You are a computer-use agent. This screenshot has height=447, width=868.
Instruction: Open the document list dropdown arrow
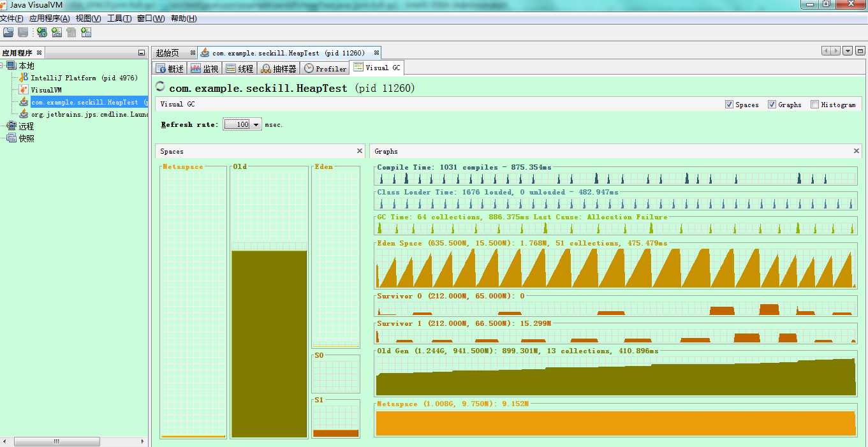click(x=848, y=51)
